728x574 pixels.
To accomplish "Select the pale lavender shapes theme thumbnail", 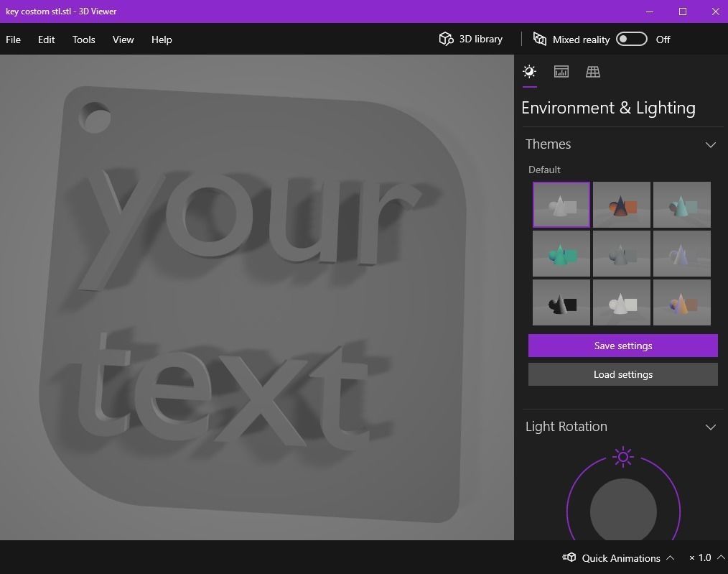I will [682, 254].
